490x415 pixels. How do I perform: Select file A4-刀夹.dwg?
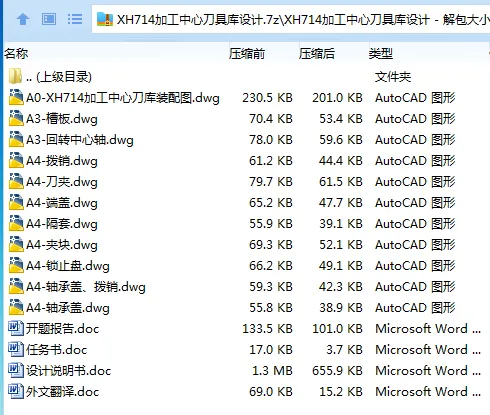click(62, 182)
